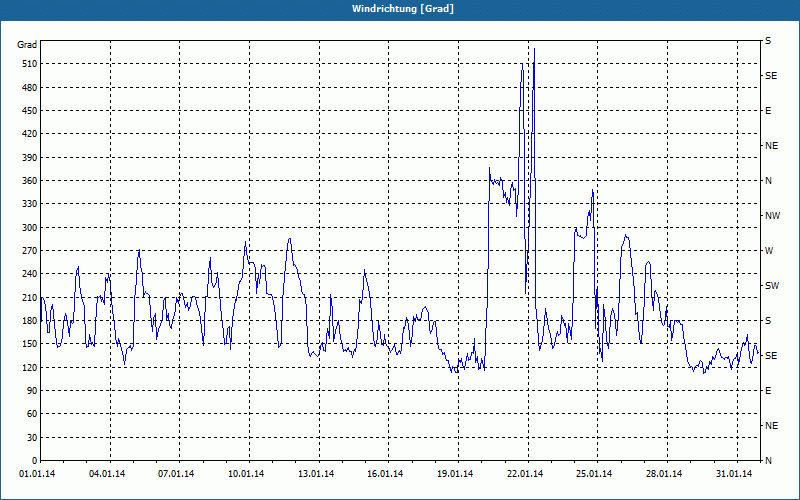
Task: Click the "N" compass label level with 360
Action: (768, 181)
